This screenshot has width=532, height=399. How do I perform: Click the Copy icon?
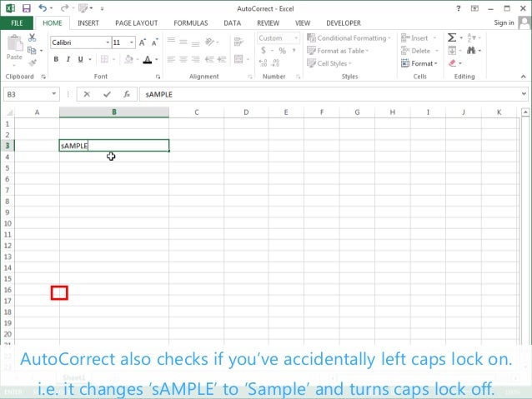(32, 51)
